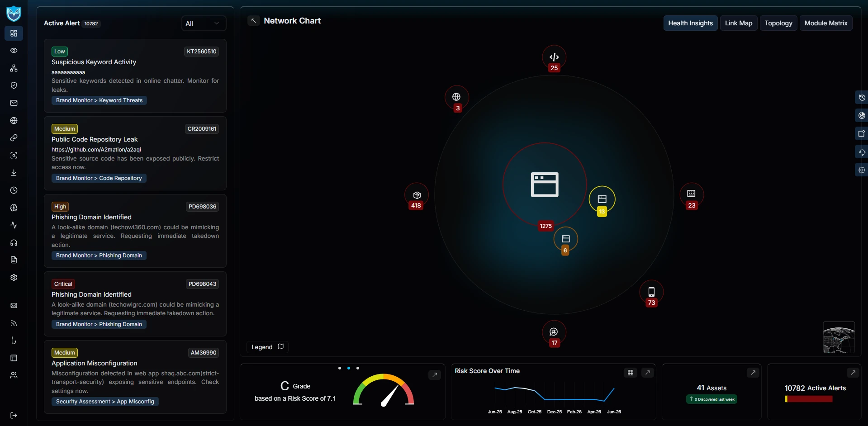This screenshot has height=426, width=868.
Task: Switch to the Health Insights tab
Action: point(690,23)
